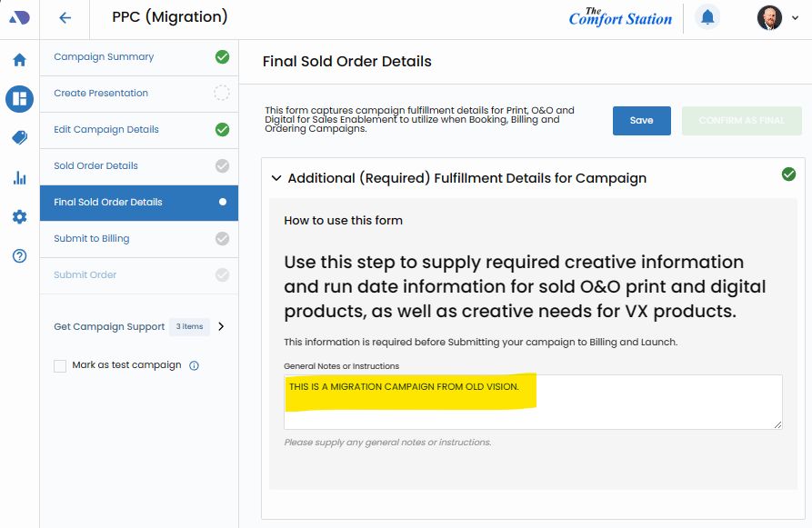Open the bar chart reports icon

19,177
